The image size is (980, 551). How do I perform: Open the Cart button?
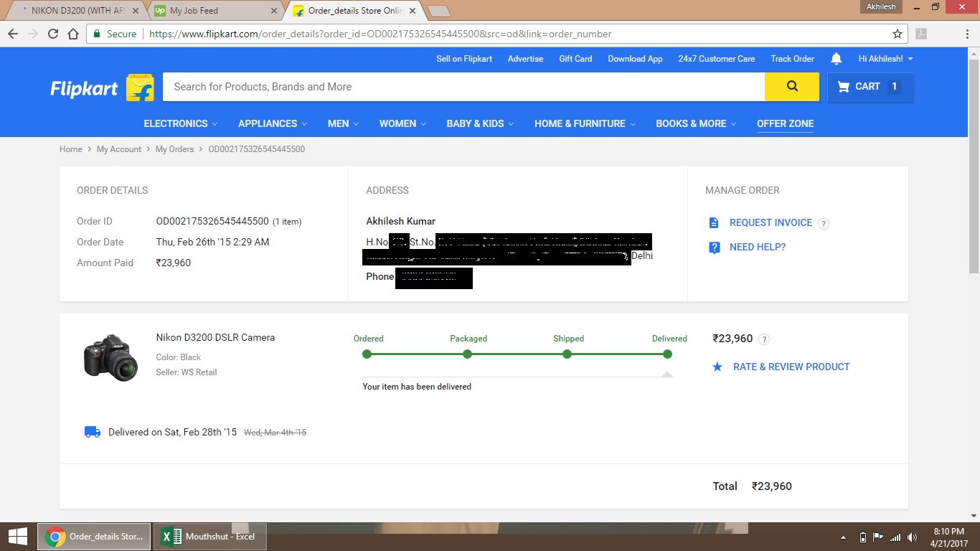870,87
